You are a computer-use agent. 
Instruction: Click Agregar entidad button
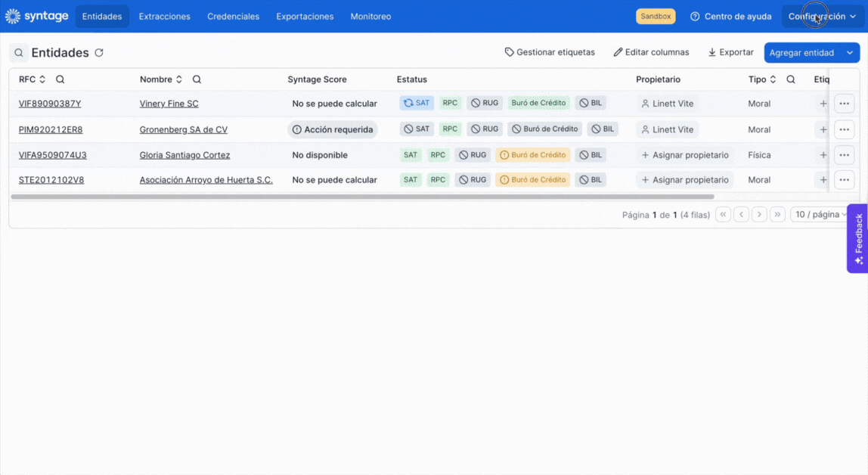801,53
